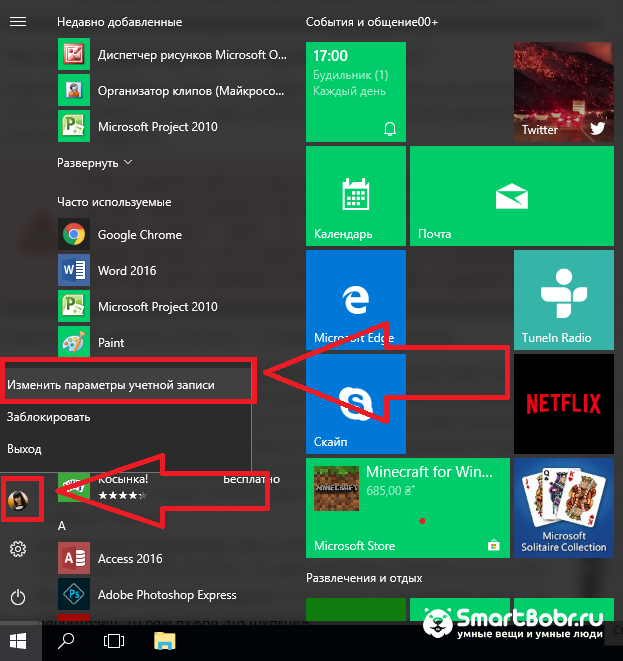Open taskbar search magnifier

(x=66, y=641)
